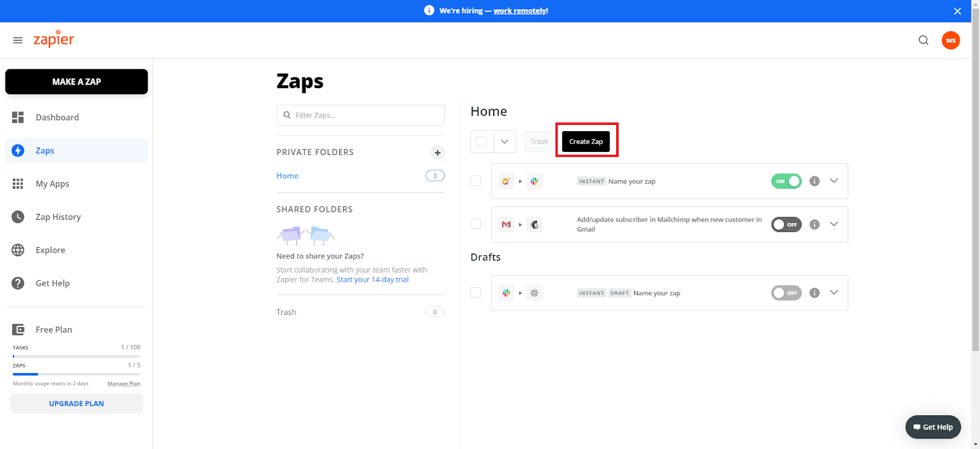Screen dimensions: 980x449
Task: Click the Manage Plan link
Action: [x=124, y=383]
